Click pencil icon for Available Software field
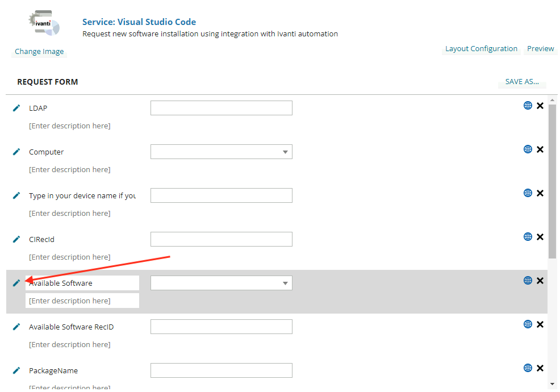 pyautogui.click(x=16, y=283)
